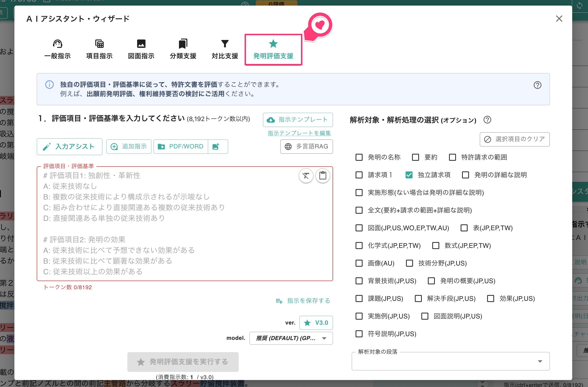The width and height of the screenshot is (588, 387).
Task: Clear the text with the clear-format icon
Action: (306, 176)
